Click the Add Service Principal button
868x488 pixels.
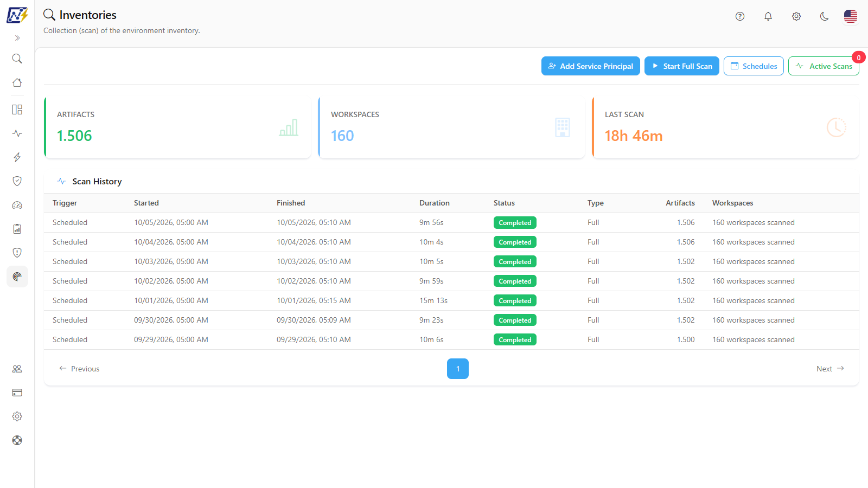click(591, 66)
